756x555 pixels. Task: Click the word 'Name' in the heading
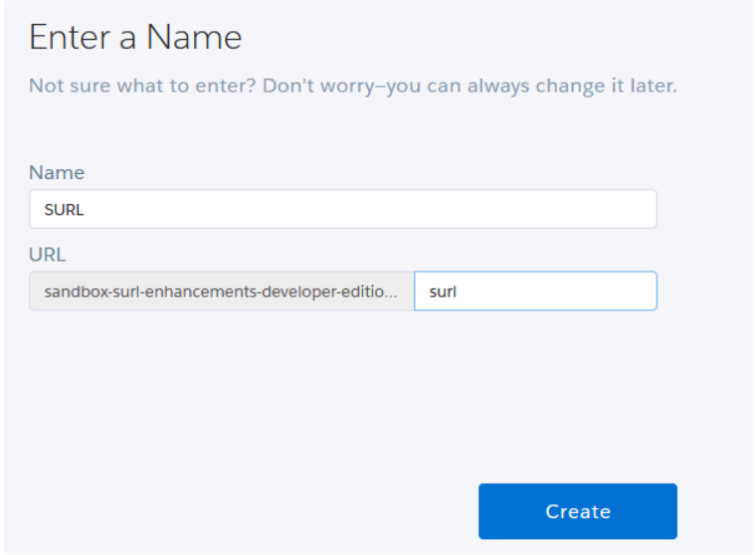[x=194, y=38]
